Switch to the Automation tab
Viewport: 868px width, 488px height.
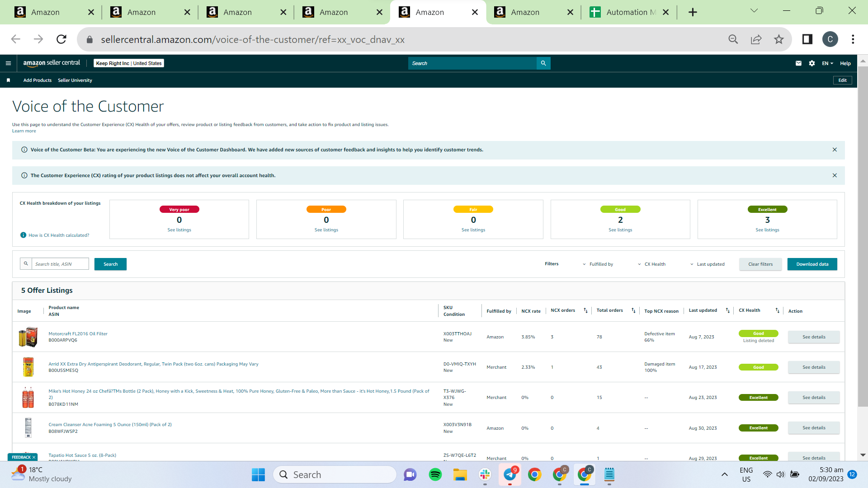click(629, 12)
